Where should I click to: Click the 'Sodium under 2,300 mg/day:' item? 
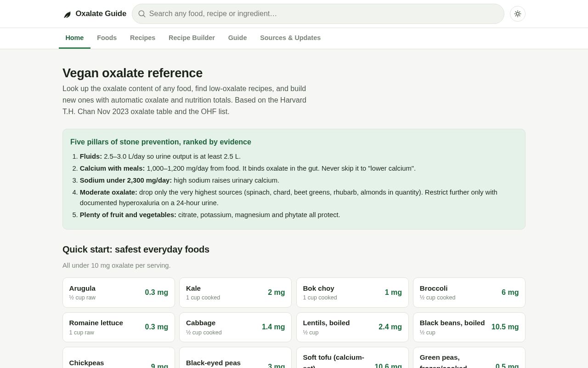coord(180,180)
